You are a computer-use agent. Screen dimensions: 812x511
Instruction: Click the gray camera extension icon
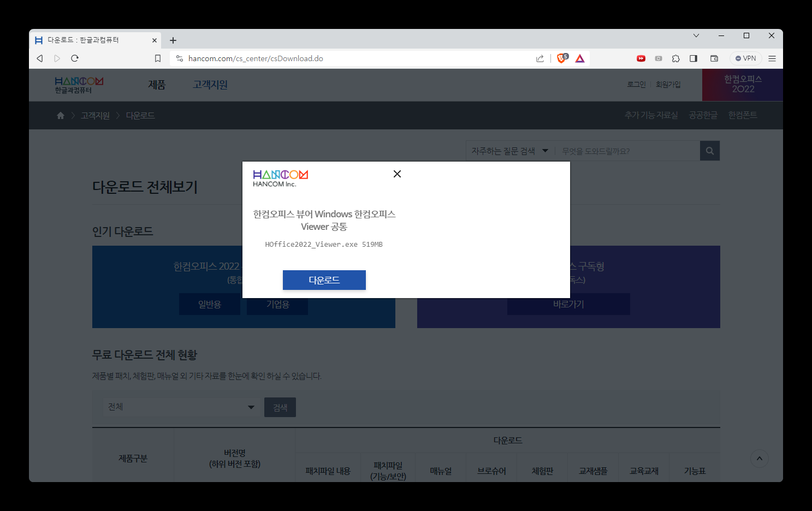click(x=659, y=58)
